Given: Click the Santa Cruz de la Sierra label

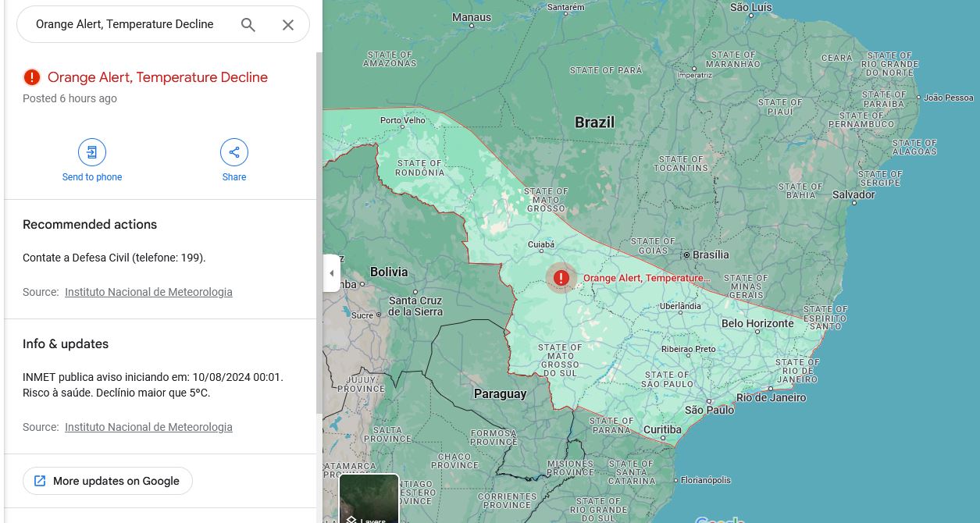Looking at the screenshot, I should (415, 306).
